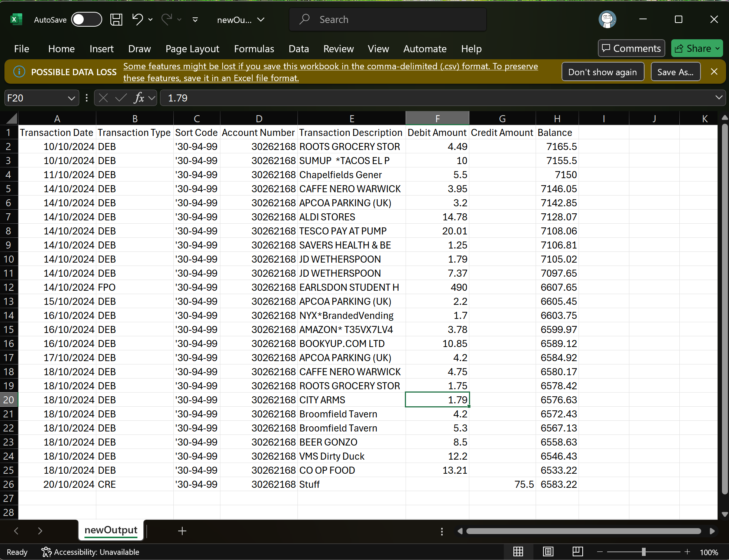Open the Formulas ribbon tab

coord(254,49)
